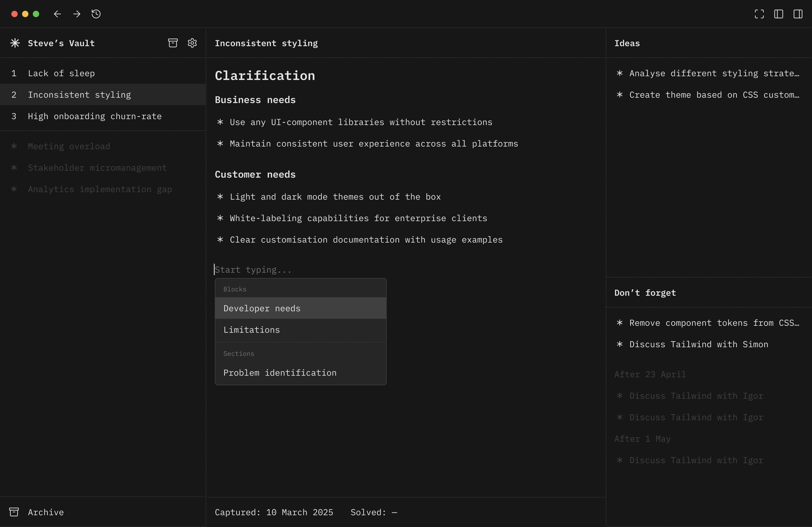Click the green maximize traffic light
This screenshot has width=812, height=527.
pos(36,14)
